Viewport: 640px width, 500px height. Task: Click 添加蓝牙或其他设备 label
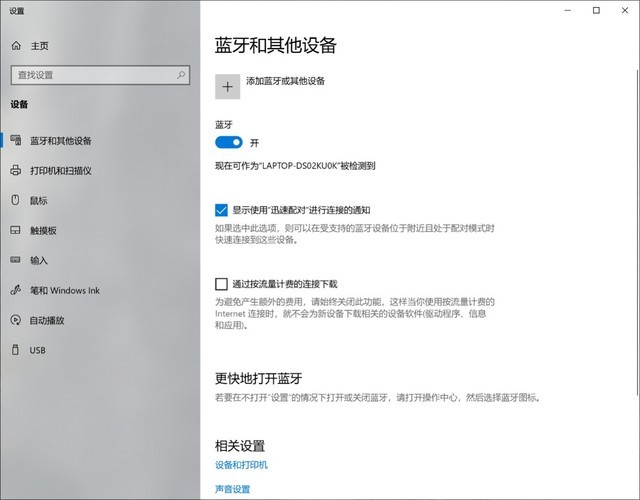pyautogui.click(x=285, y=81)
